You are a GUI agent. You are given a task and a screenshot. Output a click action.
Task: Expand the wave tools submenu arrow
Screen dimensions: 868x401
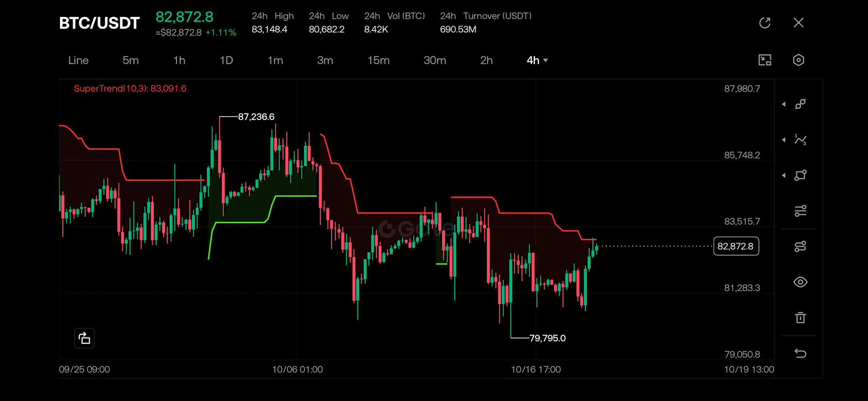[x=784, y=139]
